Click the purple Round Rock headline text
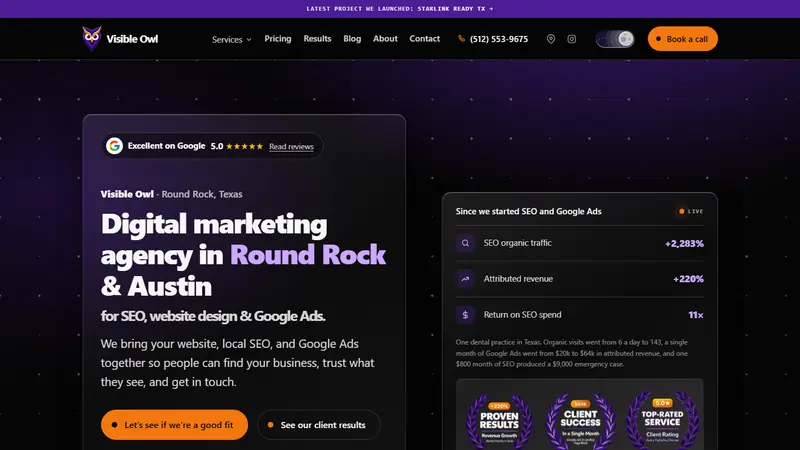The width and height of the screenshot is (800, 450). (308, 254)
